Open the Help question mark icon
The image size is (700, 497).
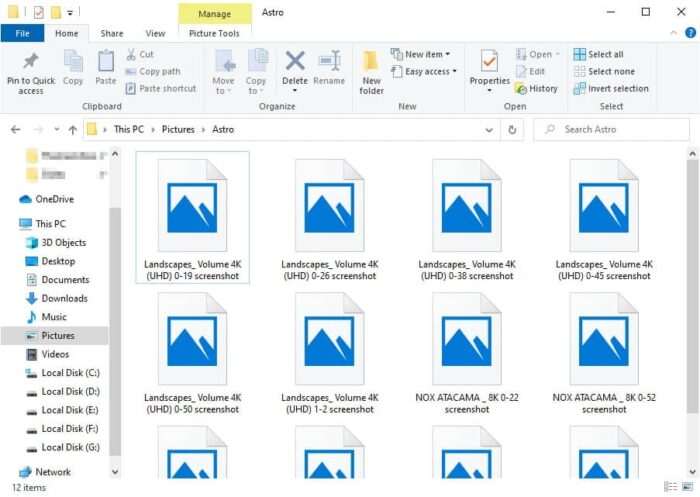[690, 33]
